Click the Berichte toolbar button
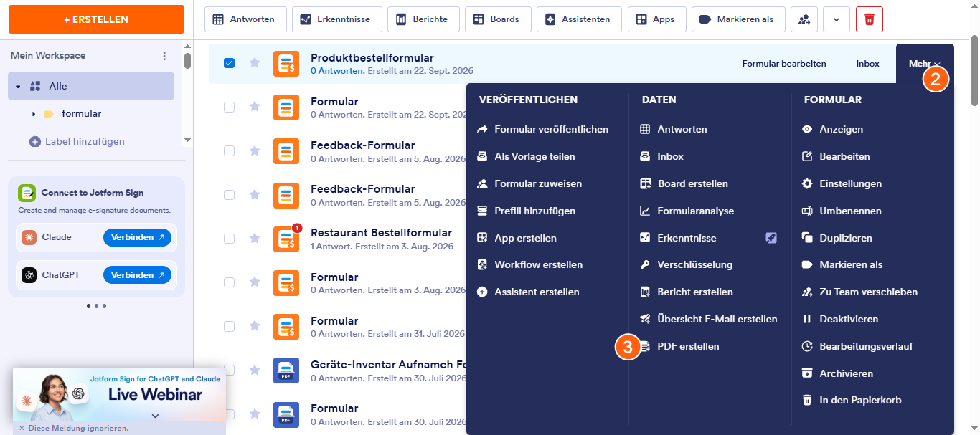The width and height of the screenshot is (980, 435). [x=423, y=19]
